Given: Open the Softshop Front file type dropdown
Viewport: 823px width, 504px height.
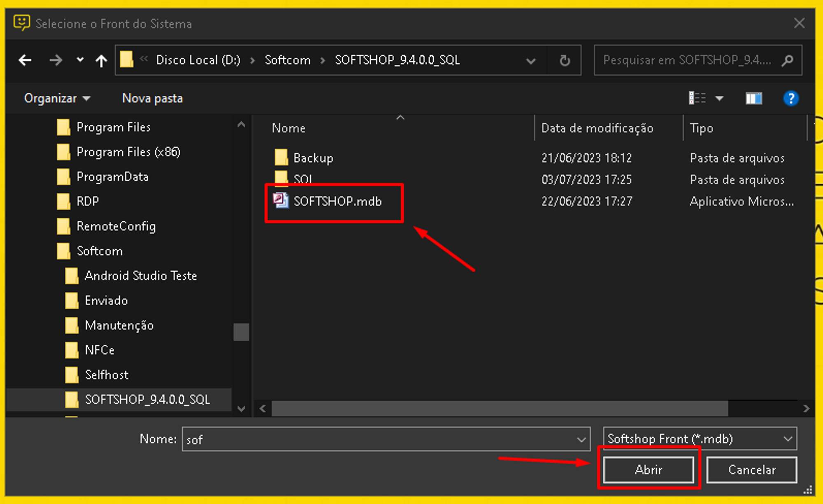Looking at the screenshot, I should 700,439.
